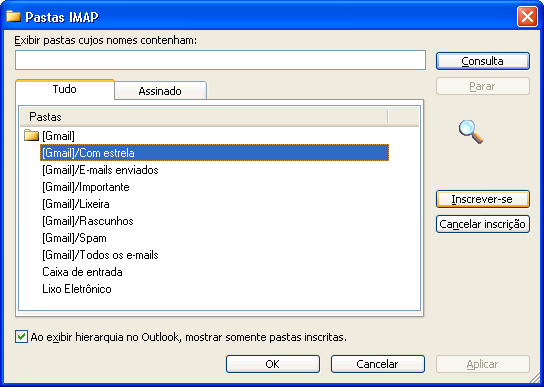
Task: Close the Pastas IMAP dialog
Action: 527,16
